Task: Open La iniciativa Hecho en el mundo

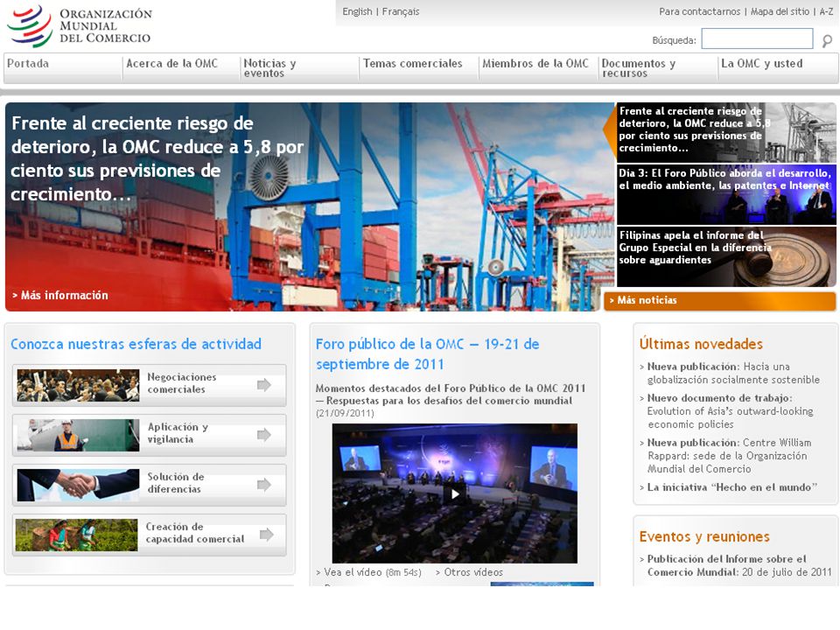Action: (x=731, y=487)
